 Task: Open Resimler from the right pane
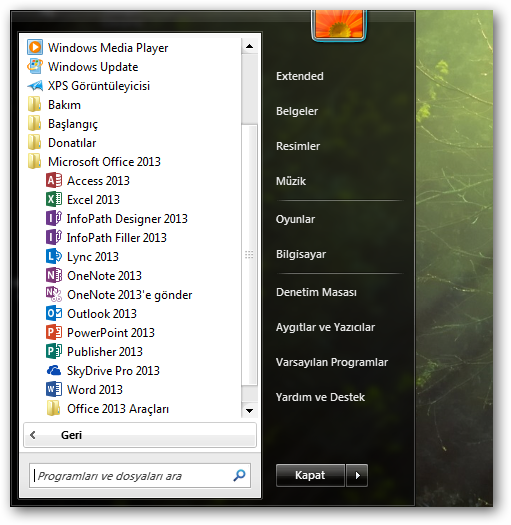[298, 146]
